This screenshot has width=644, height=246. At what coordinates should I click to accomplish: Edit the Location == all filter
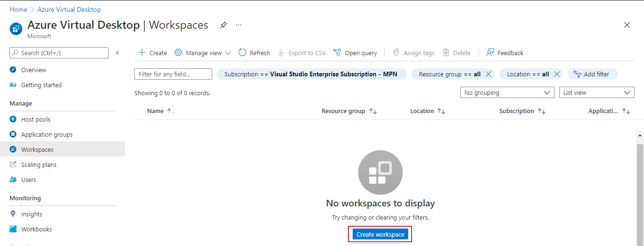[528, 74]
